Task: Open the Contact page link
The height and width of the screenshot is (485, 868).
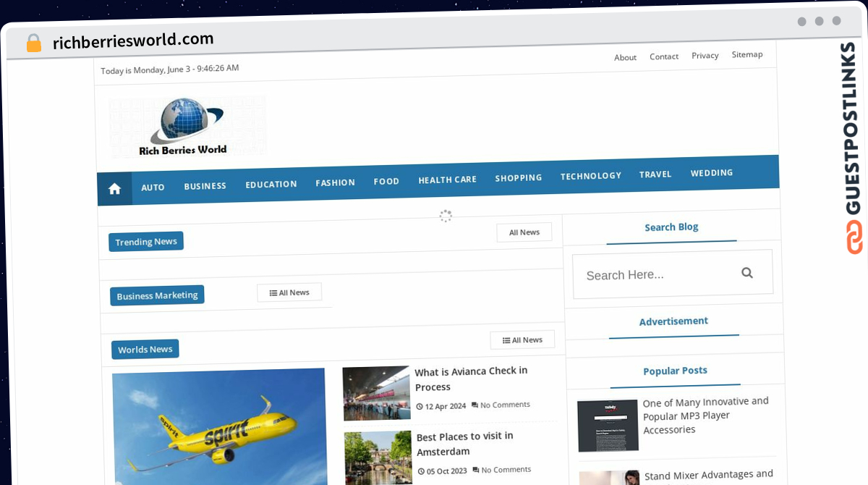Action: point(664,56)
